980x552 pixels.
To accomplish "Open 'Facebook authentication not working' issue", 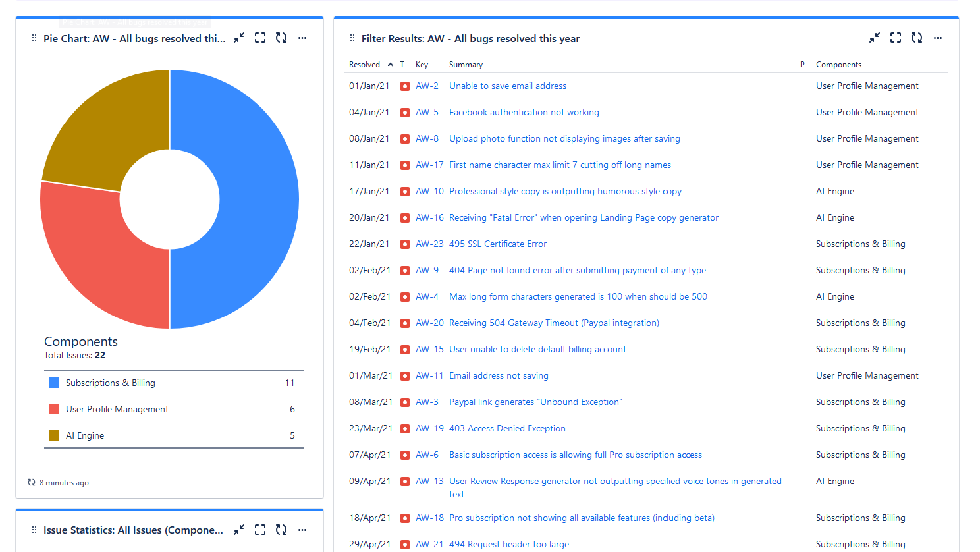I will (x=524, y=112).
